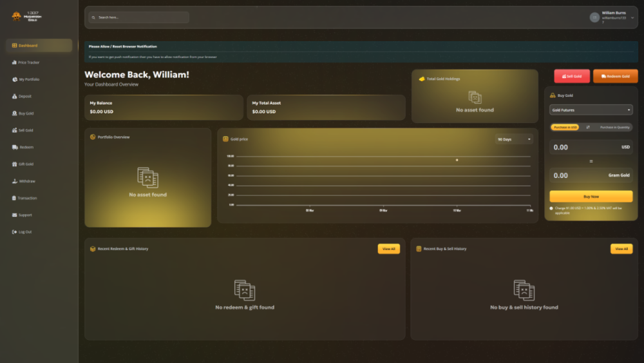
Task: Click the USD amount input field
Action: click(591, 147)
